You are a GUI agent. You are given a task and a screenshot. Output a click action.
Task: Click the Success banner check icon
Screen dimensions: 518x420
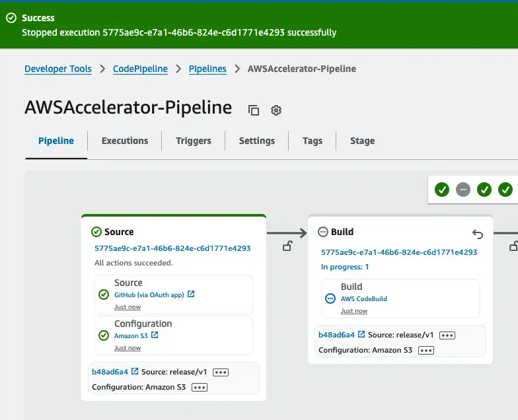[x=11, y=18]
